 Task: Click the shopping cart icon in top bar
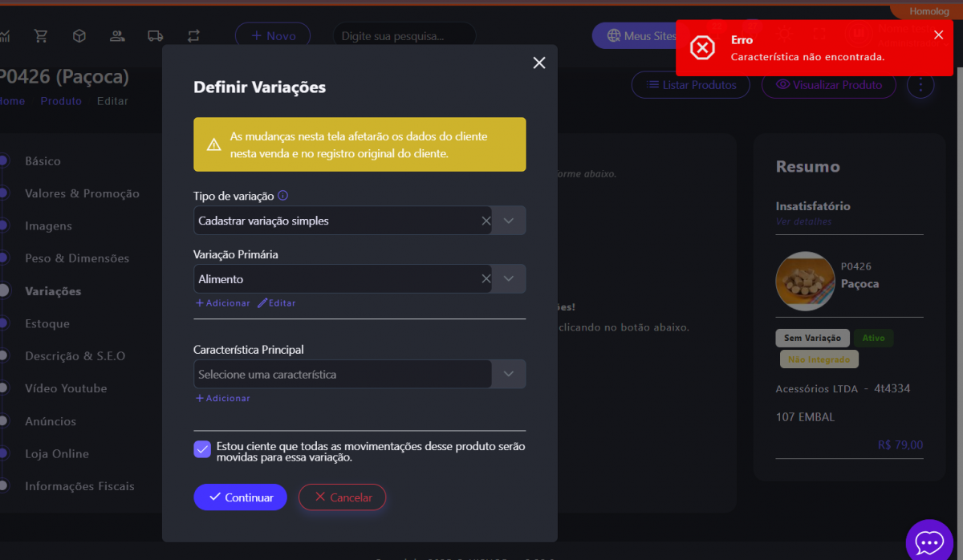(x=41, y=36)
